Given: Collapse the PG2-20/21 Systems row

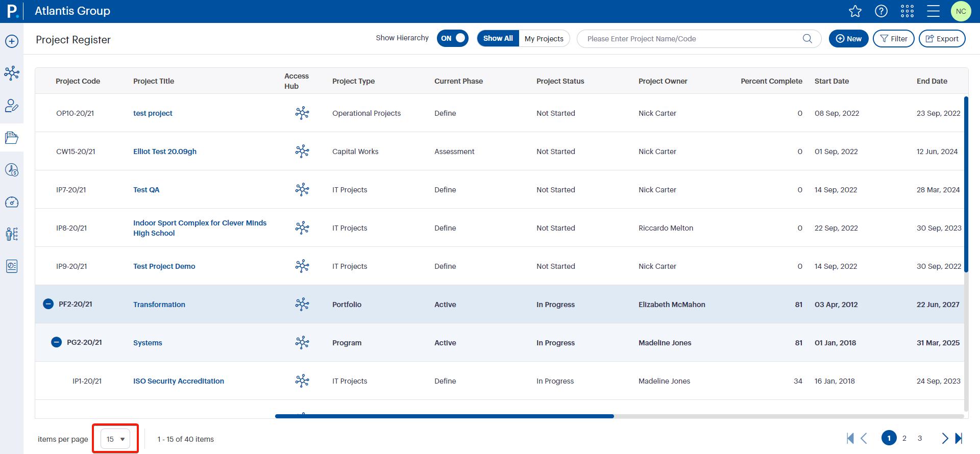Looking at the screenshot, I should pyautogui.click(x=57, y=342).
